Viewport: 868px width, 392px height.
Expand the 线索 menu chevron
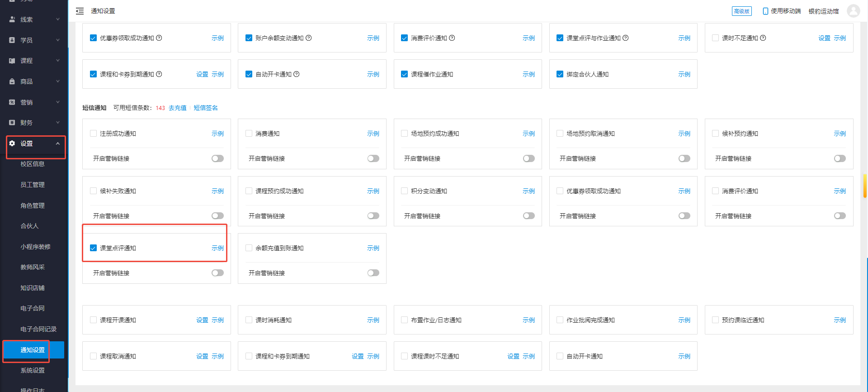point(58,19)
